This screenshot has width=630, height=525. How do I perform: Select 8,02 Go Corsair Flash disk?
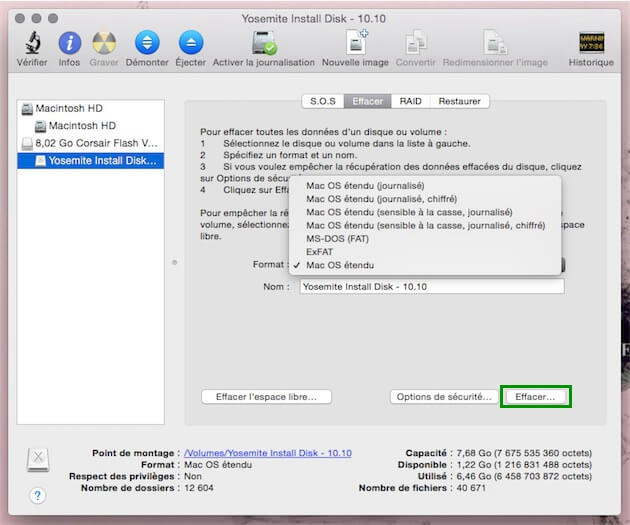tap(90, 143)
